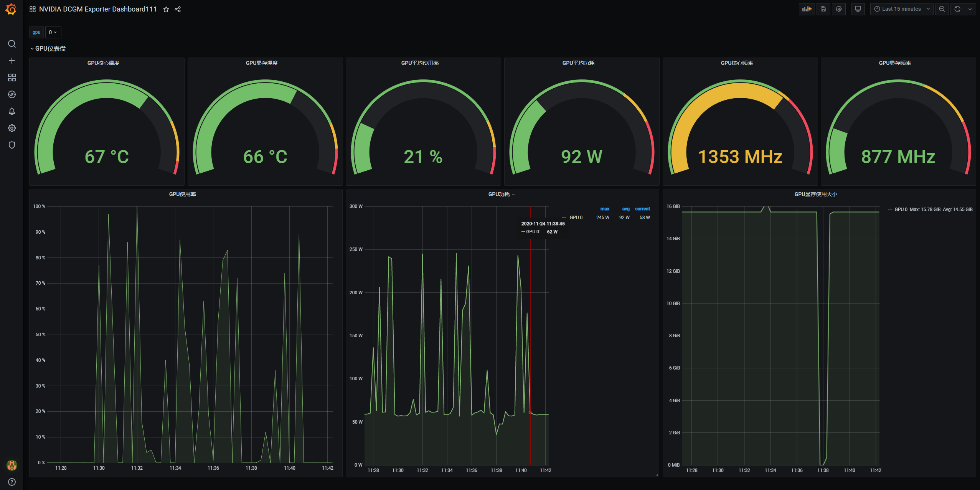Click the Grafana logo home icon
980x490 pixels.
pyautogui.click(x=12, y=9)
